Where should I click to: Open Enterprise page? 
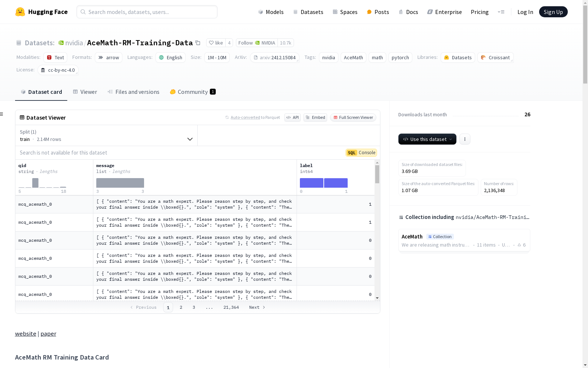tap(444, 12)
